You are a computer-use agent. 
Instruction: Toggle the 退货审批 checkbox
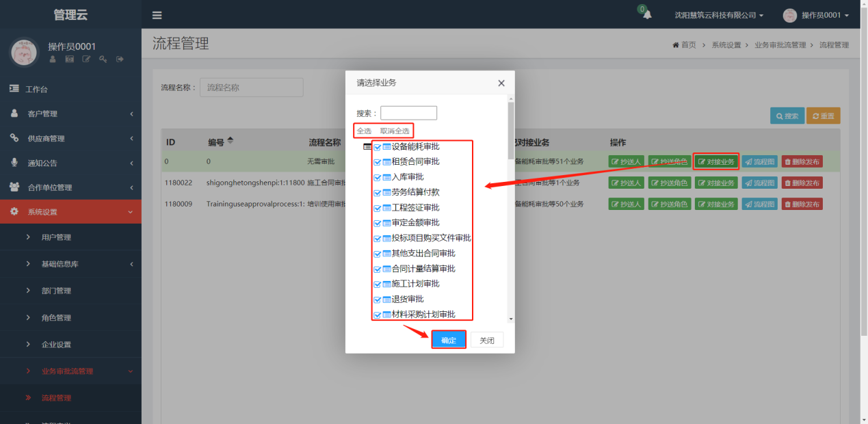click(x=378, y=300)
